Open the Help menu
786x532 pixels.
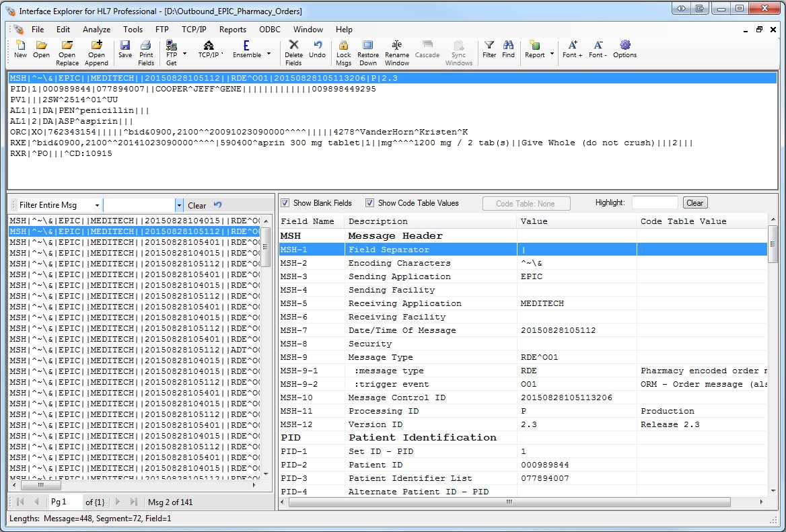click(344, 30)
